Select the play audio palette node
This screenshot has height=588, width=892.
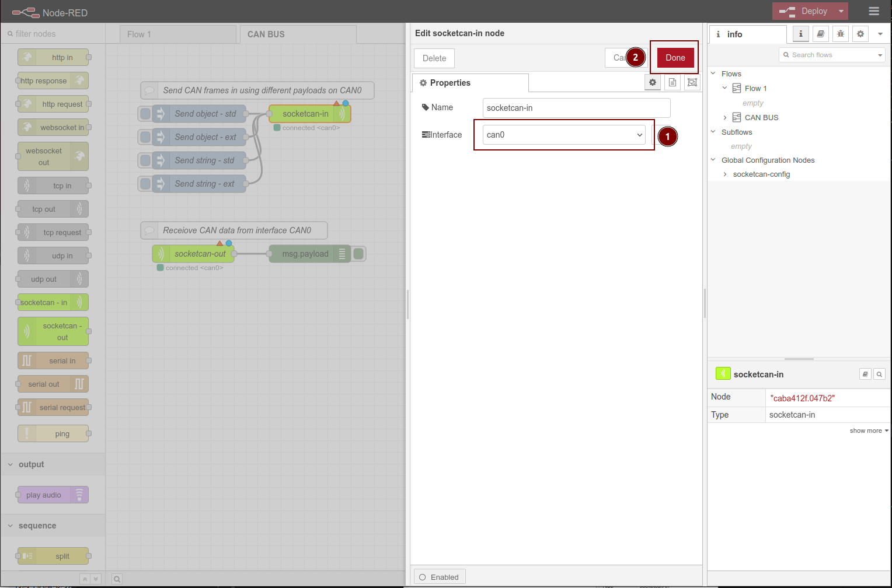53,495
